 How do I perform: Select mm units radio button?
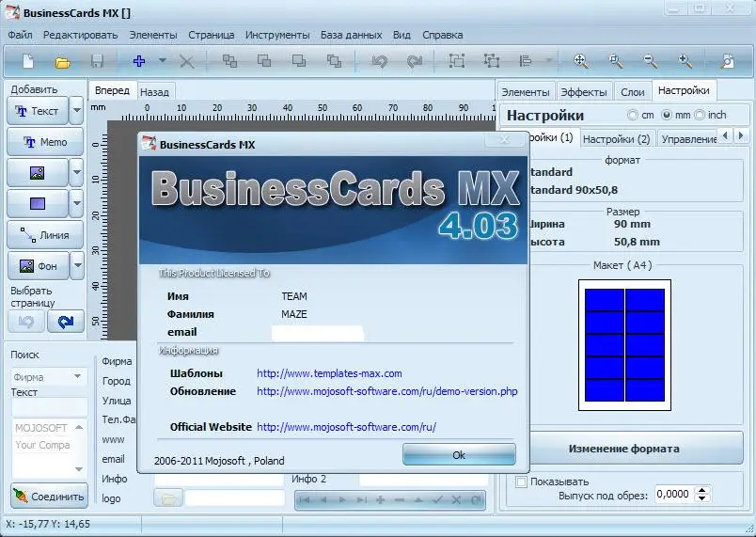667,116
